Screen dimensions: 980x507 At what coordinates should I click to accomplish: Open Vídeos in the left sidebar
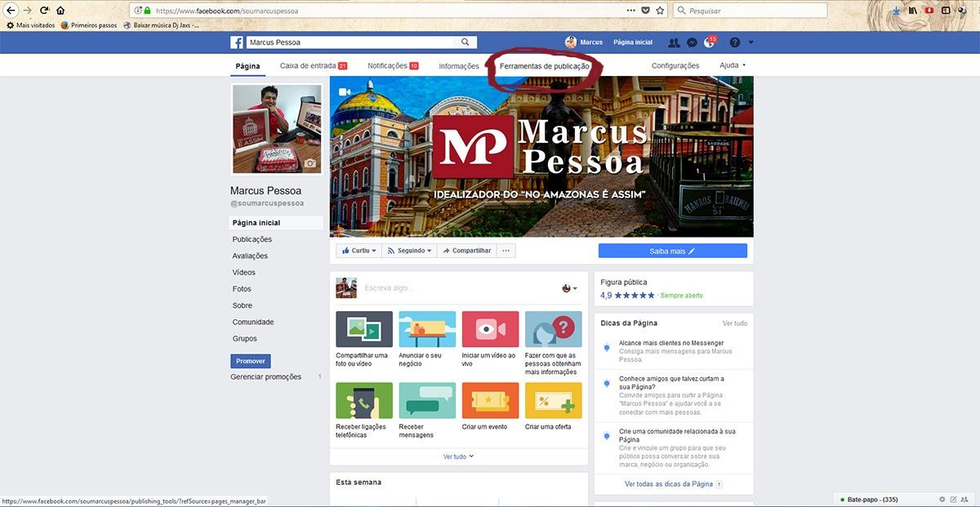click(x=243, y=273)
